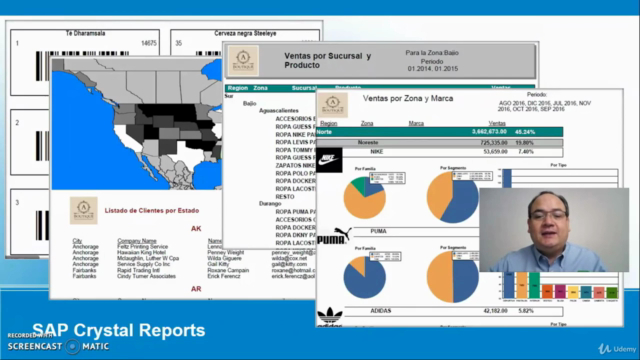
Task: Click the SAP Crystal Reports title
Action: tap(119, 330)
